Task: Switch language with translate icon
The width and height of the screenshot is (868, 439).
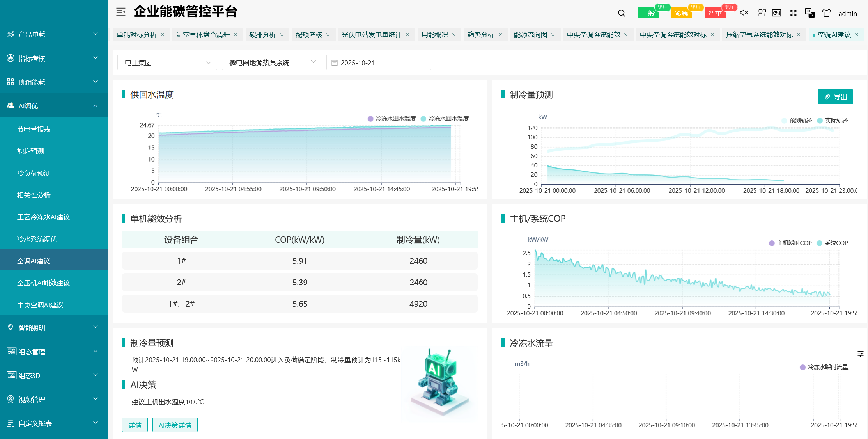Action: [810, 13]
